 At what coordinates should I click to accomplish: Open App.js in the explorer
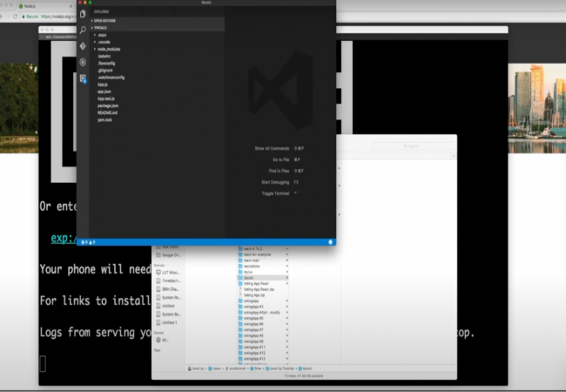point(103,84)
